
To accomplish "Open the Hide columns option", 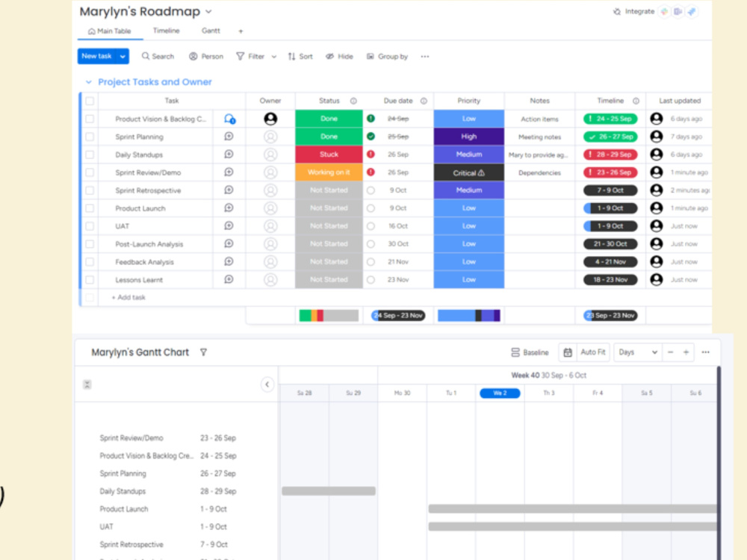I will [x=339, y=56].
